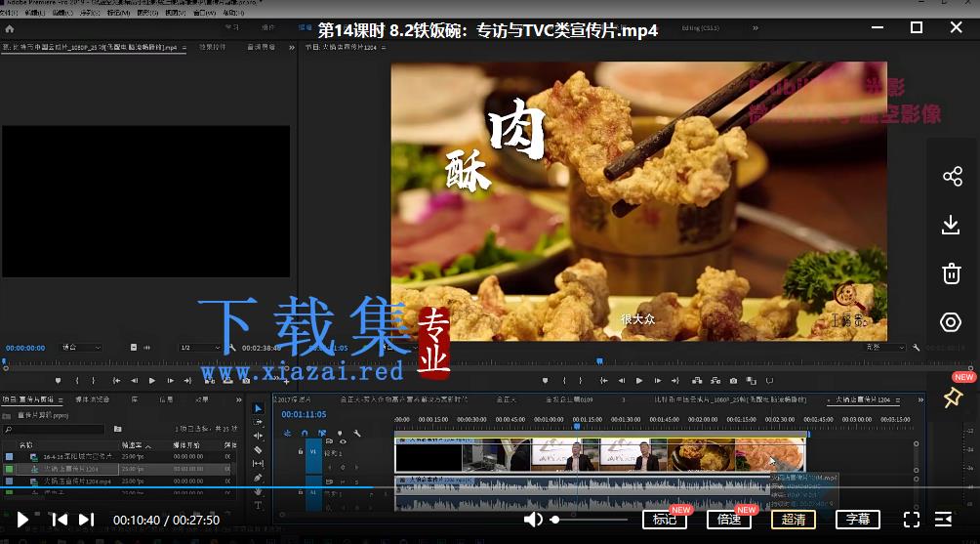Play the video in player controls
980x544 pixels.
(22, 519)
